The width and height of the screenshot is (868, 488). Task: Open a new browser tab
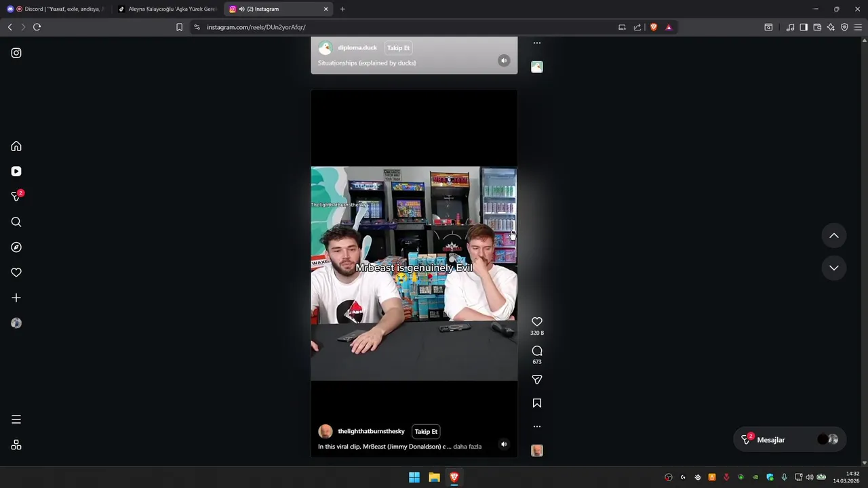(x=342, y=9)
